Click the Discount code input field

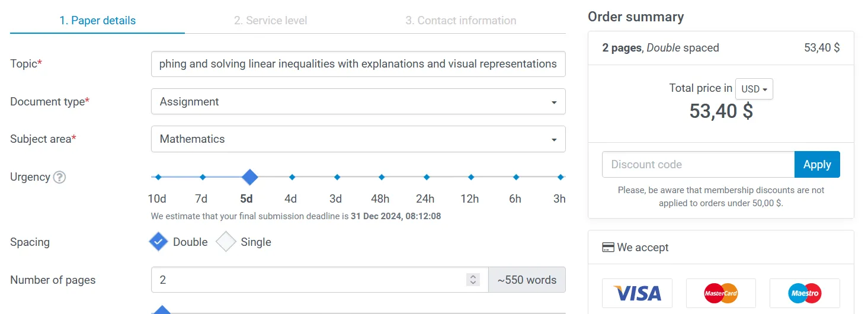coord(698,165)
